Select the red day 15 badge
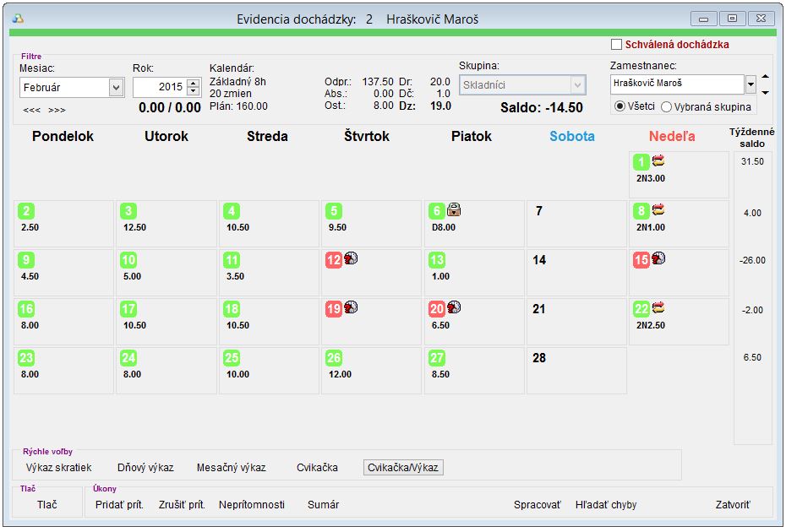The width and height of the screenshot is (786, 532). point(641,260)
